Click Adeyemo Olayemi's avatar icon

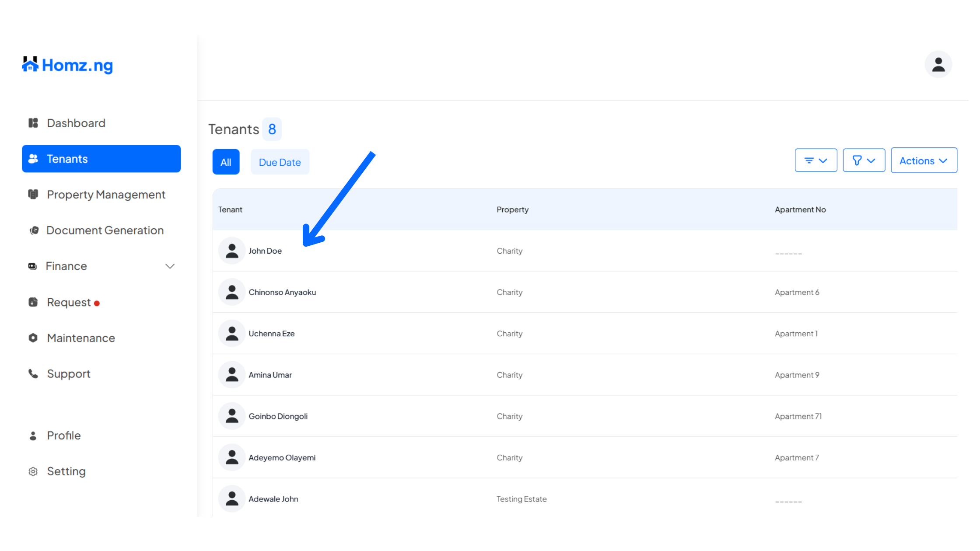232,457
